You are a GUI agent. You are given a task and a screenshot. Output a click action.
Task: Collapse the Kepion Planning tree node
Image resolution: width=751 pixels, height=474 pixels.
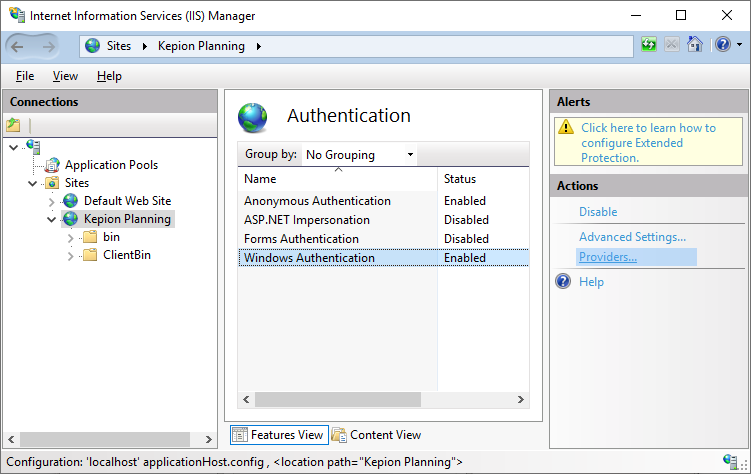[x=51, y=219]
